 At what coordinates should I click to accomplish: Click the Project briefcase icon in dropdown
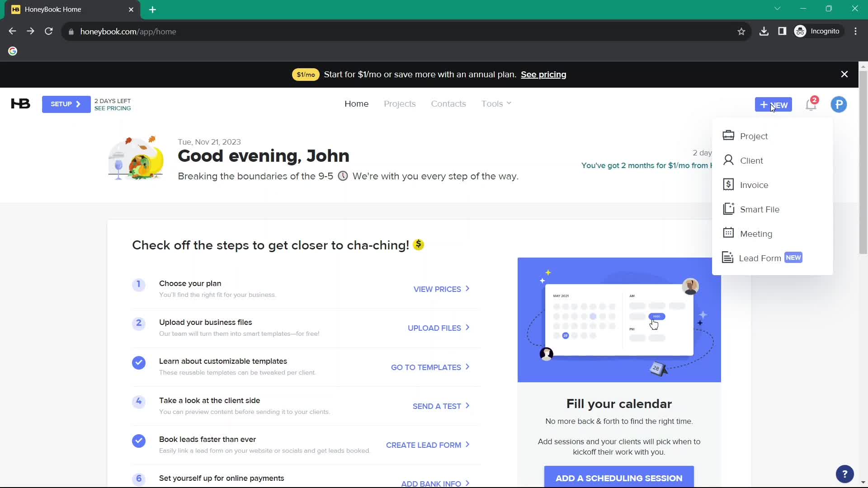728,136
